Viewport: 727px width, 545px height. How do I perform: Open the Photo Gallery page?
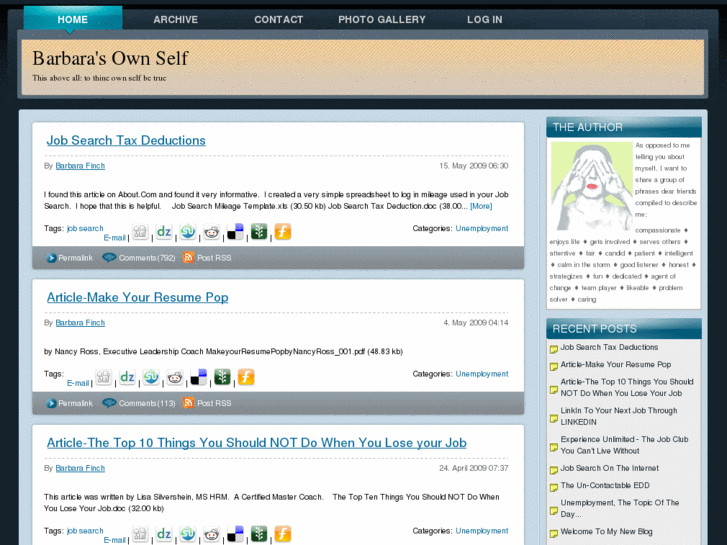pos(382,19)
